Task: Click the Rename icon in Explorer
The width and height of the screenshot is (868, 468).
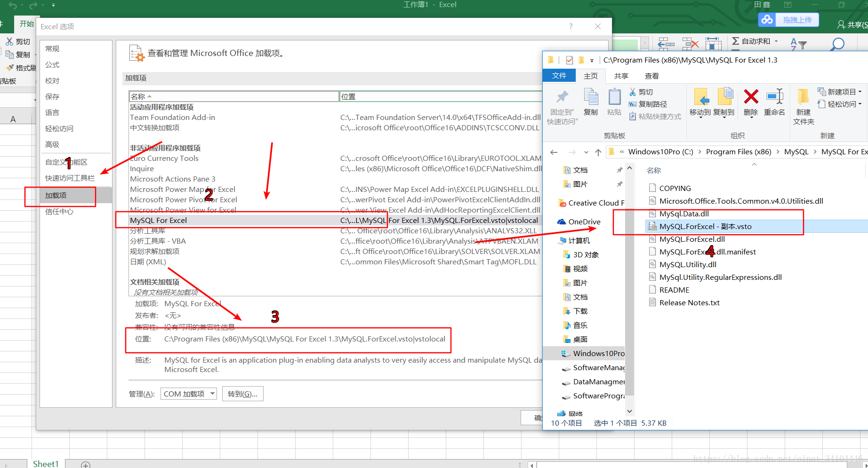Action: pos(774,96)
